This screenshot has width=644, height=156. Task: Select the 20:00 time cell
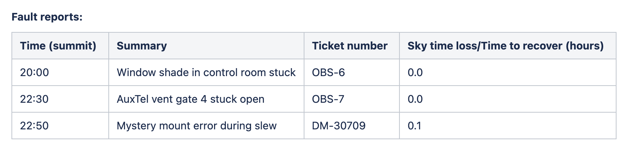tap(34, 73)
